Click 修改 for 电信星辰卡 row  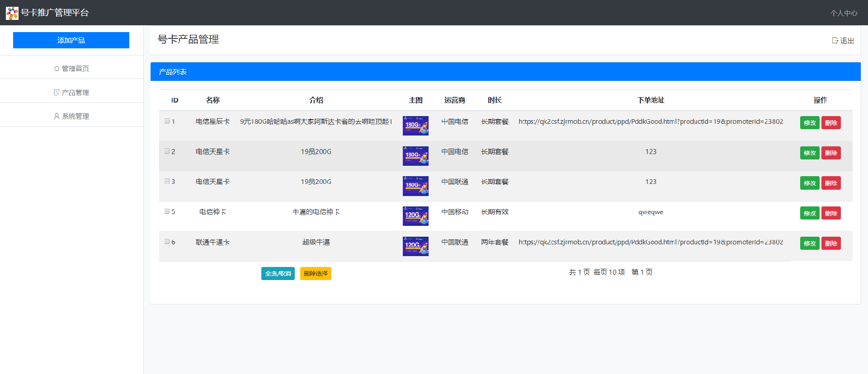pyautogui.click(x=810, y=123)
